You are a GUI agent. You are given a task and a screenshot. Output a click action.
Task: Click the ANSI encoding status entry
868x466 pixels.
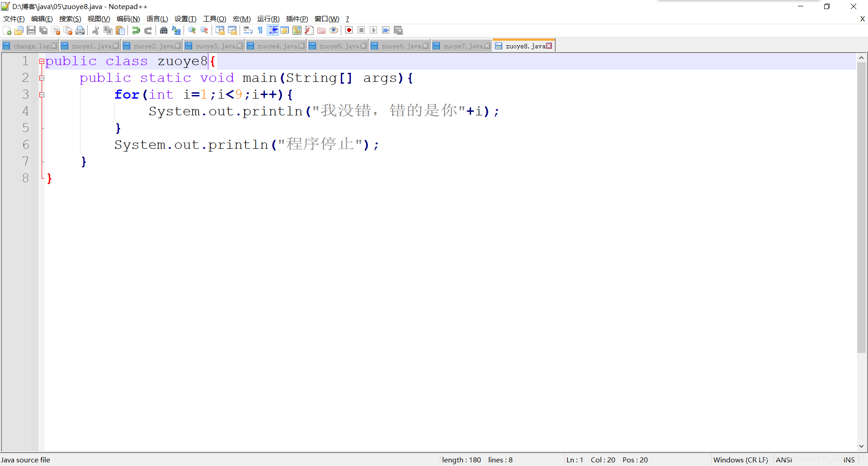coord(783,460)
